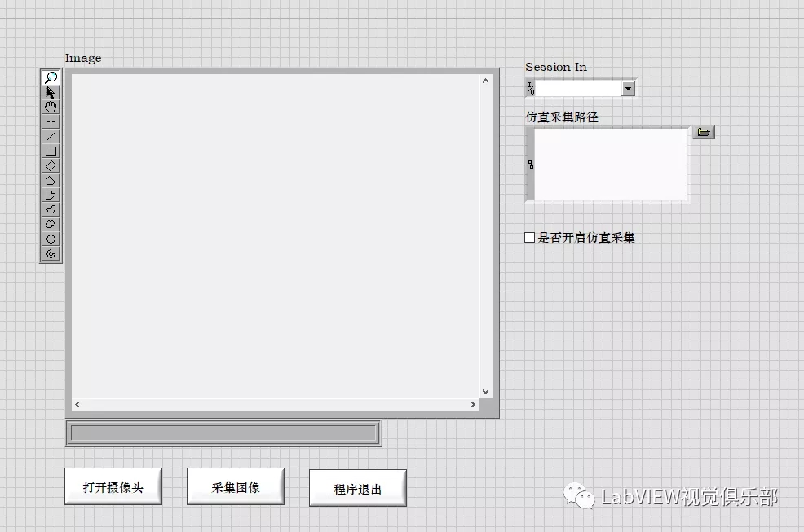The width and height of the screenshot is (804, 532).
Task: Select the Polygon tool
Action: pos(51,196)
